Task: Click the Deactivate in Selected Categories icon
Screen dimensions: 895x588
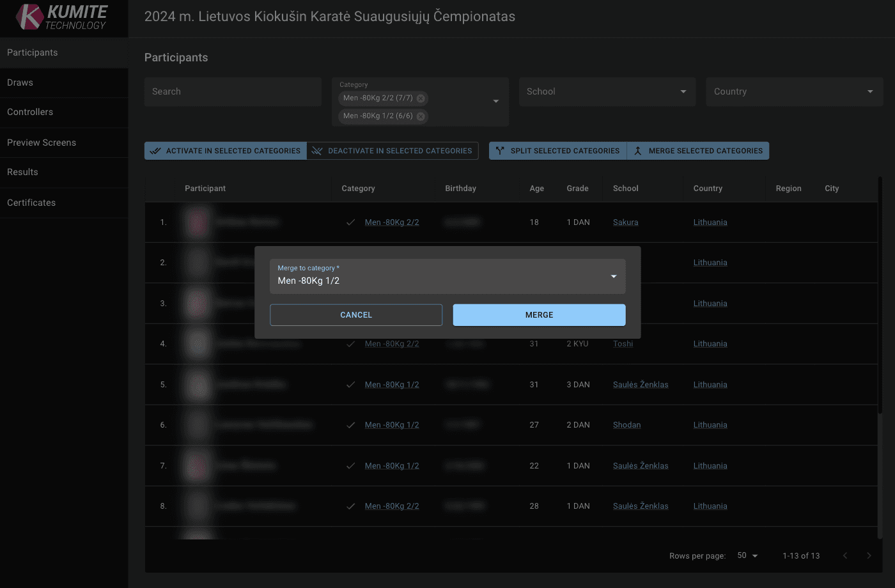Action: coord(317,150)
